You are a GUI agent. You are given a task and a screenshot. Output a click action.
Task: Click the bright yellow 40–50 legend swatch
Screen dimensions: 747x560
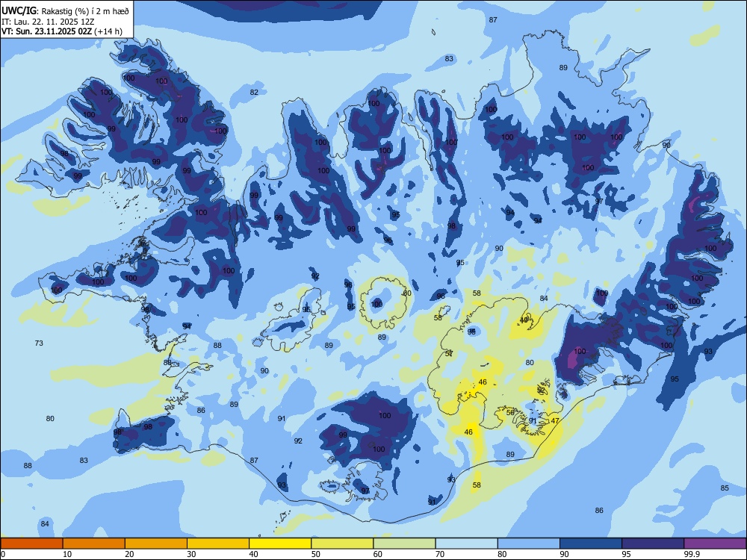(280, 544)
